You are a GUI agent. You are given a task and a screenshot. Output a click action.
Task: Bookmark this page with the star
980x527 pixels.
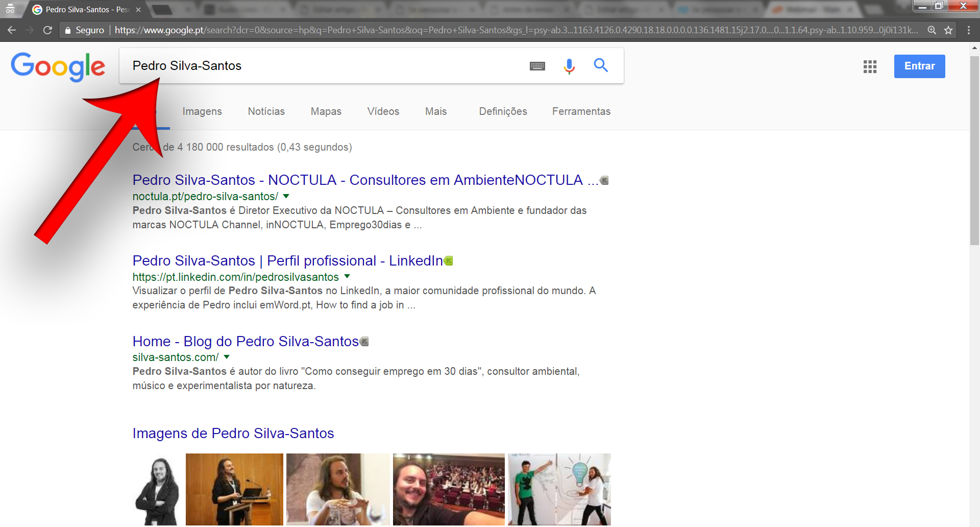948,30
